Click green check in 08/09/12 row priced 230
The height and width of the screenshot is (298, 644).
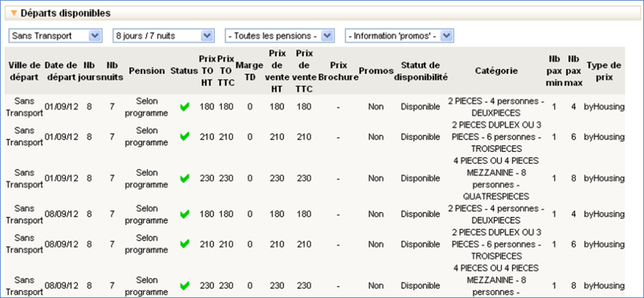(x=184, y=285)
